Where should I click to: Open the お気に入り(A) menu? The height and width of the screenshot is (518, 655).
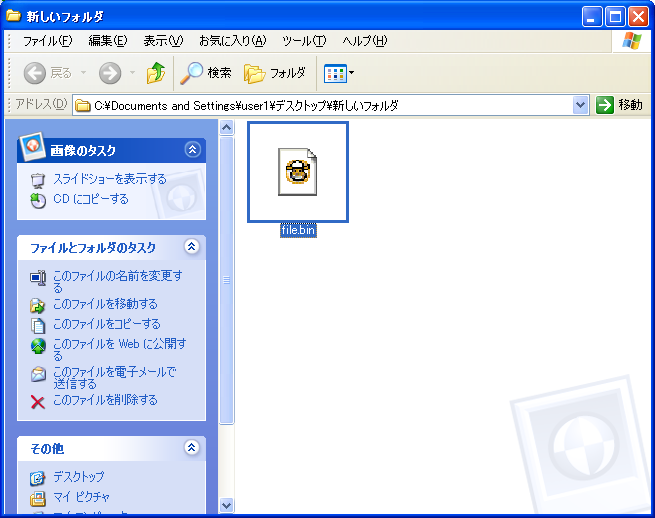click(233, 41)
